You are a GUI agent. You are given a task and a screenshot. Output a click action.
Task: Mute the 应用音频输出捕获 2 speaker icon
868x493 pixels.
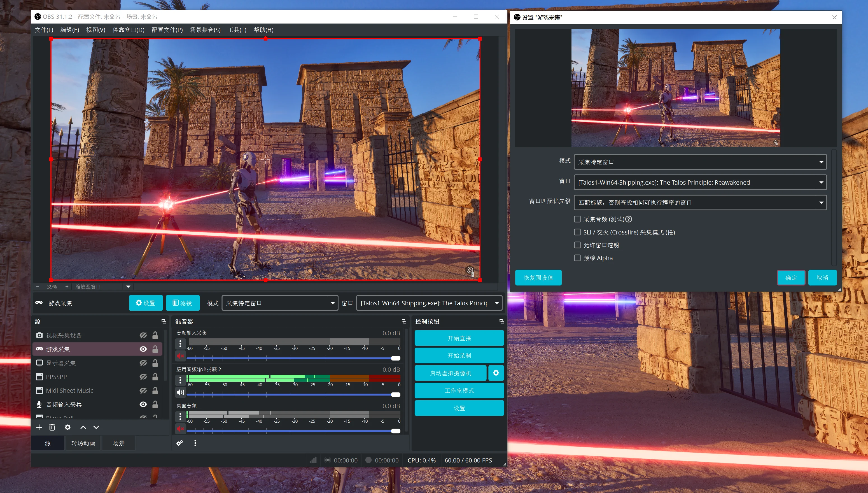click(x=180, y=392)
